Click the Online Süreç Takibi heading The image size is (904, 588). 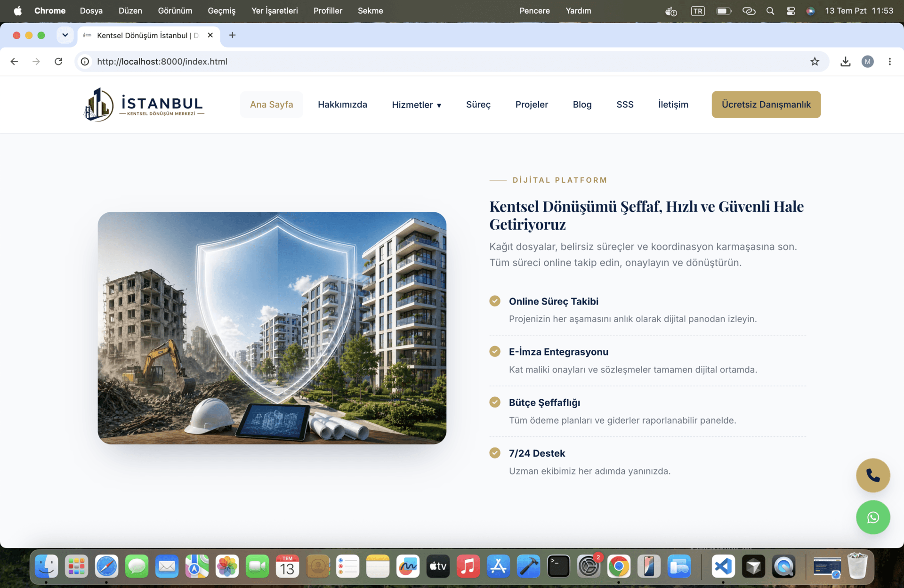[x=553, y=301]
